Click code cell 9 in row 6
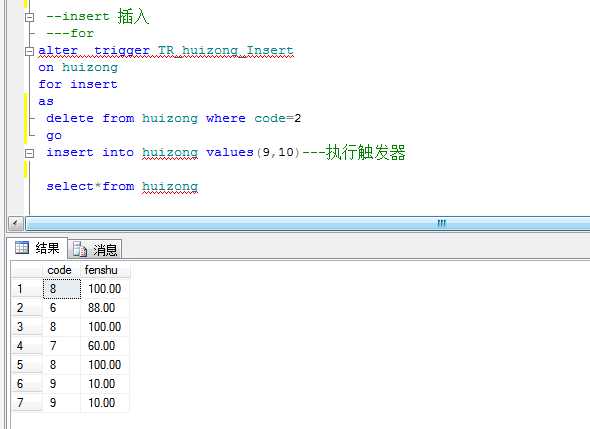 tap(62, 383)
